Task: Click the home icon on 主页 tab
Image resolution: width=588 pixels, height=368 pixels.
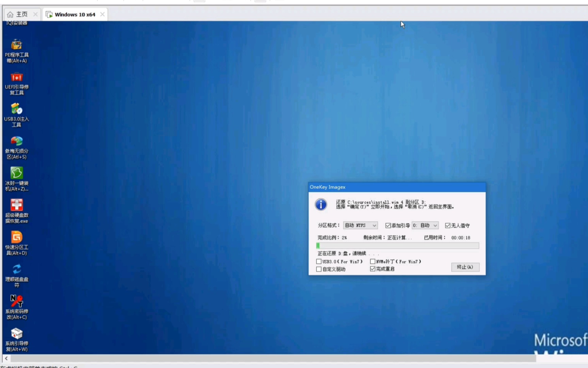Action: tap(10, 15)
